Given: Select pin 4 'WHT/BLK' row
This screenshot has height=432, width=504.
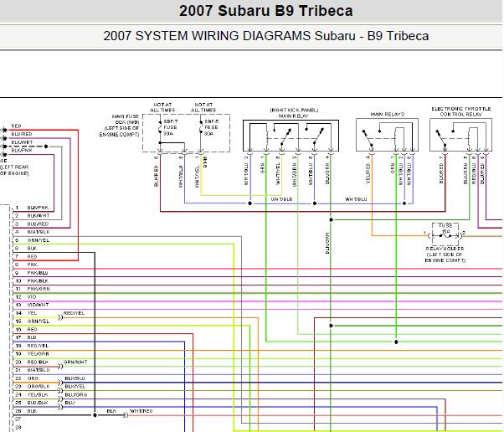Looking at the screenshot, I should (32, 232).
